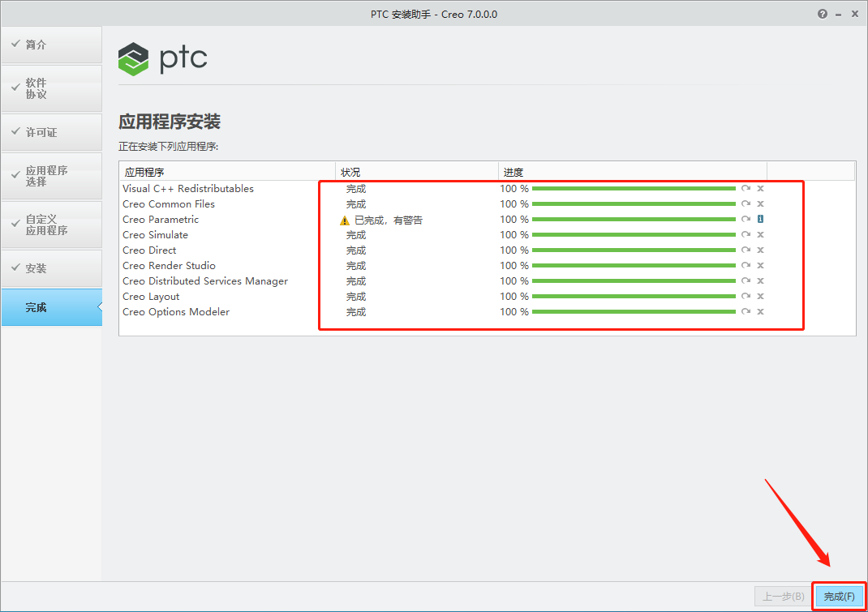Click the info icon for Creo Parametric

coord(760,219)
